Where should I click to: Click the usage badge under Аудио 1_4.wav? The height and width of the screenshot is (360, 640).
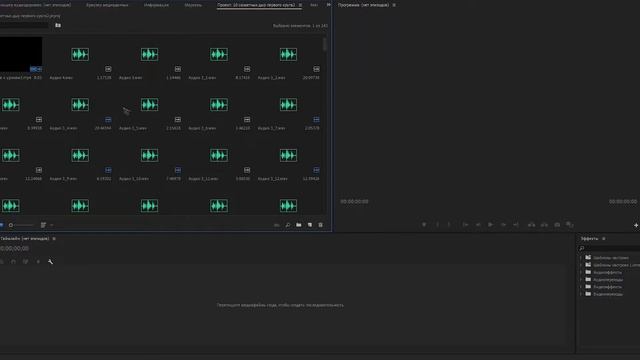[108, 120]
